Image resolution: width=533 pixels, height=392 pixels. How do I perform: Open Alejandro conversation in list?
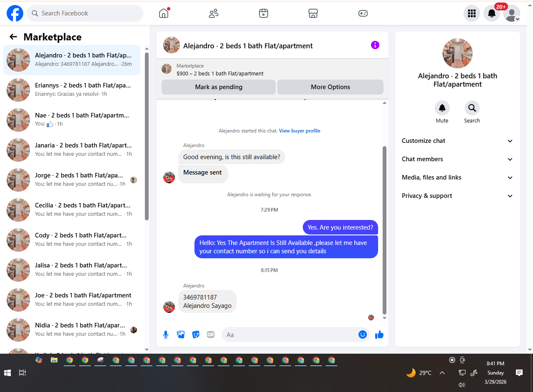tap(72, 60)
